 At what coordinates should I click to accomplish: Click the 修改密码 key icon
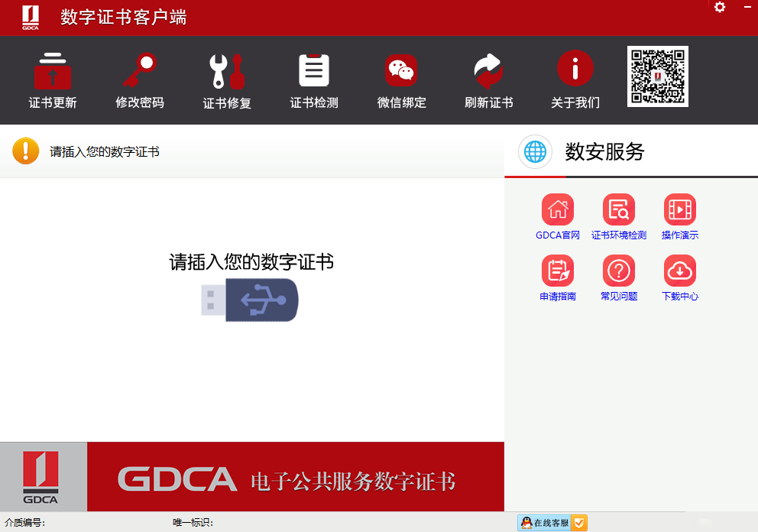(x=140, y=70)
